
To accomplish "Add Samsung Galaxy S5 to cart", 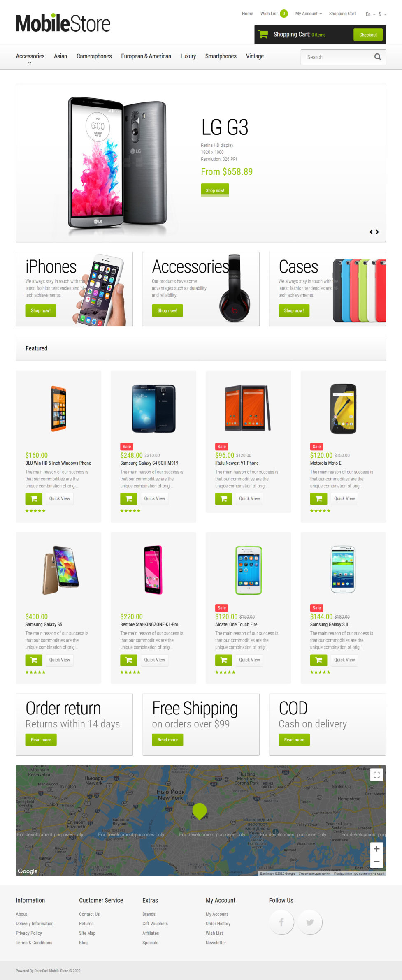I will tap(34, 660).
